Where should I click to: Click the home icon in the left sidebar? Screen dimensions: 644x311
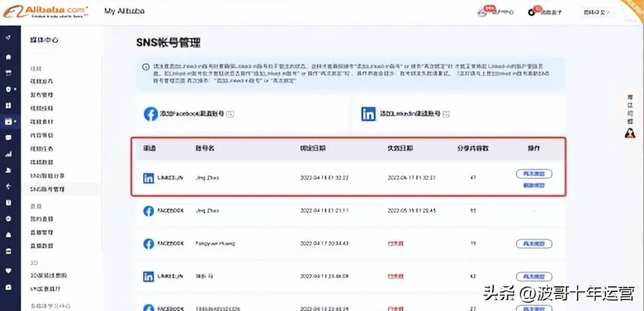tap(8, 57)
